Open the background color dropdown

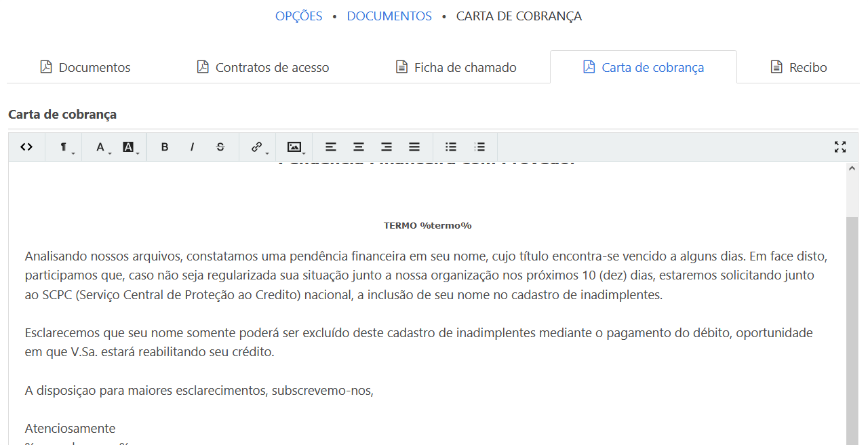[129, 147]
